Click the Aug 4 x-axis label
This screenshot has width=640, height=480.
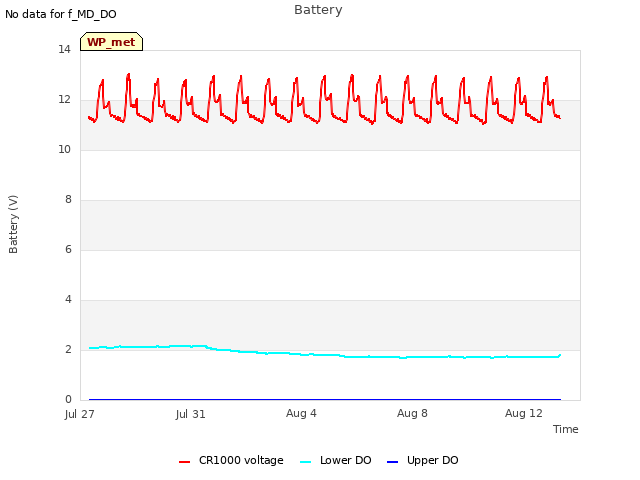301,413
